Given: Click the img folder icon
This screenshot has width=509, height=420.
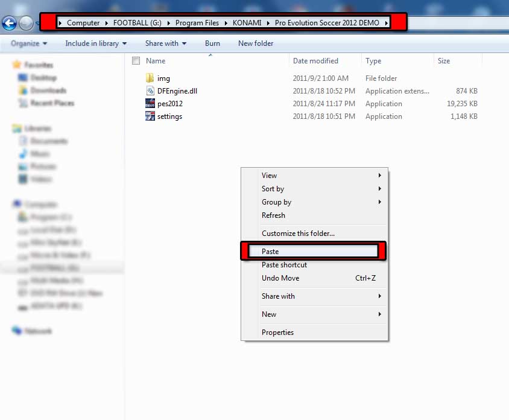Looking at the screenshot, I should point(150,78).
